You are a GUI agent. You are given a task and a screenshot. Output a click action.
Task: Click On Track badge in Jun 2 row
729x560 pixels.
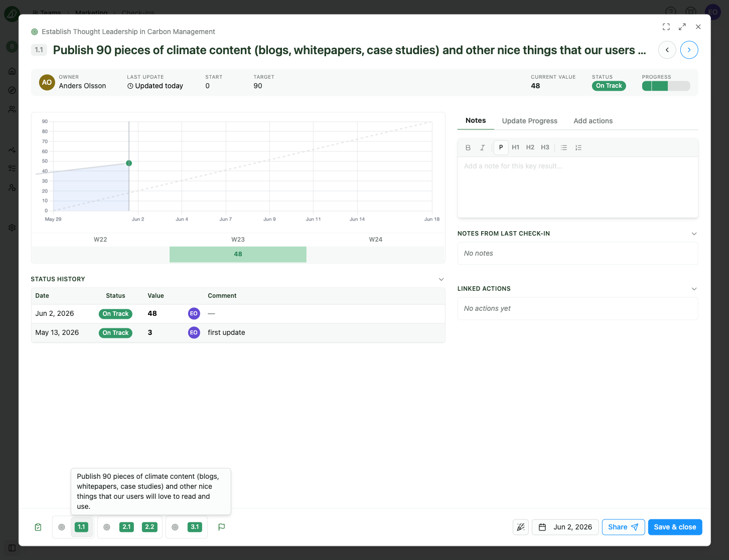(x=115, y=314)
